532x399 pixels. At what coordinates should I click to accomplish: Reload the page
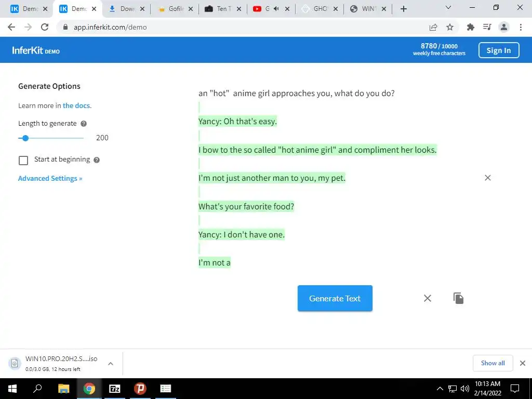click(x=45, y=27)
